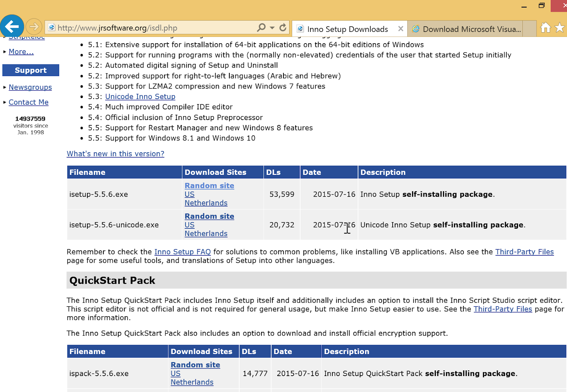
Task: Click the ispack-5.5.6.exe filename cell
Action: point(118,373)
